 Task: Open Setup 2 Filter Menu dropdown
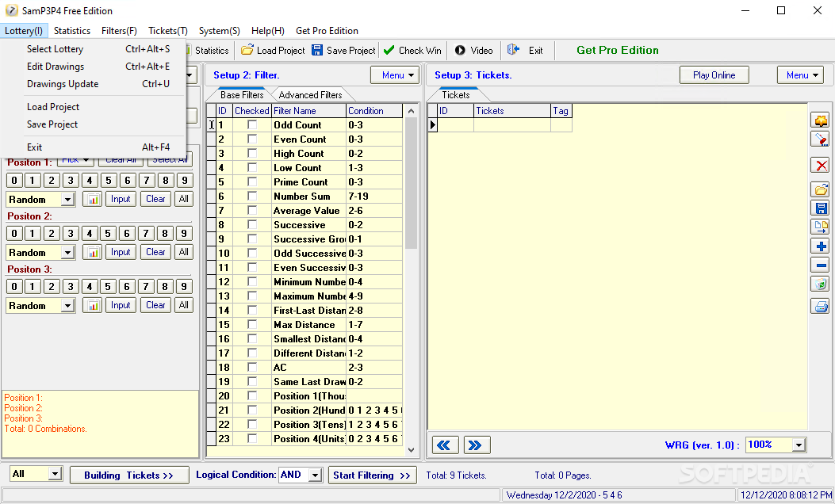point(395,75)
